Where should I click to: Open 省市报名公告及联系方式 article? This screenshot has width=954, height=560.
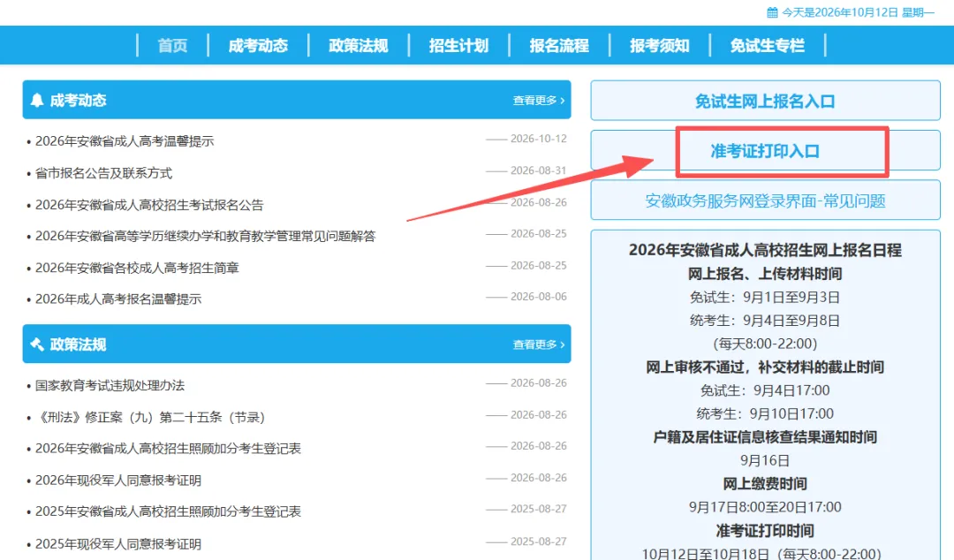pos(103,173)
